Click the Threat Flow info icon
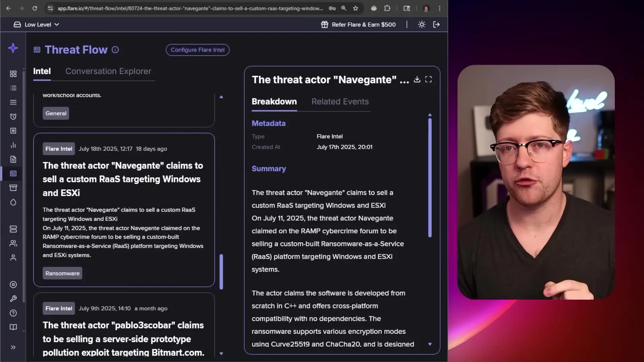The width and height of the screenshot is (644, 362). [115, 50]
